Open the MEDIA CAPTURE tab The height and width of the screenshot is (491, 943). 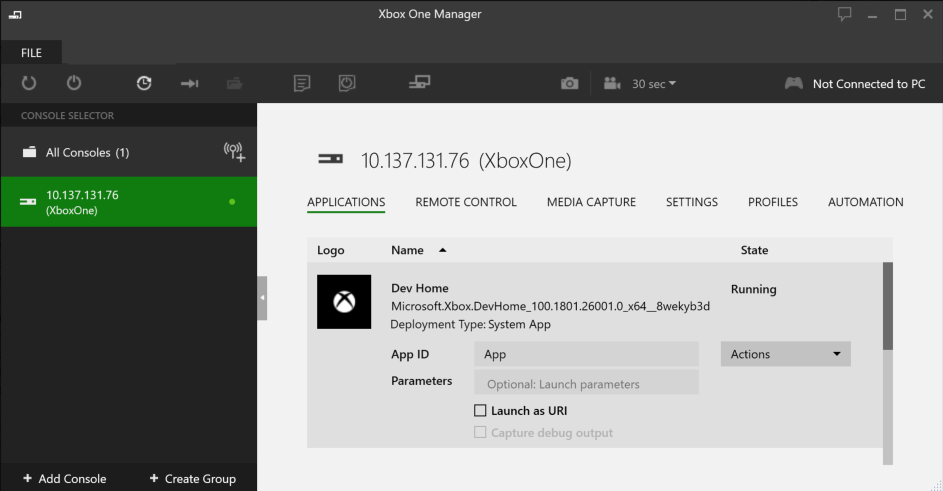591,202
